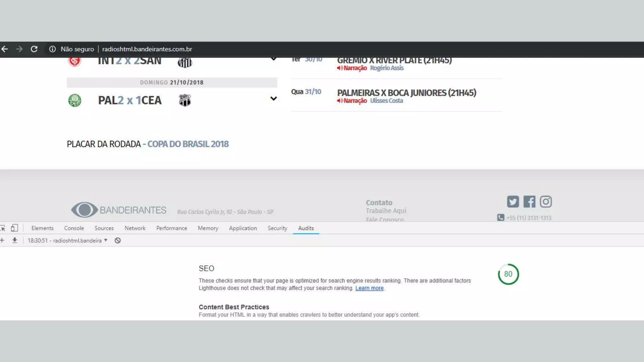The height and width of the screenshot is (362, 644).
Task: Switch to the Elements tab
Action: tap(42, 228)
